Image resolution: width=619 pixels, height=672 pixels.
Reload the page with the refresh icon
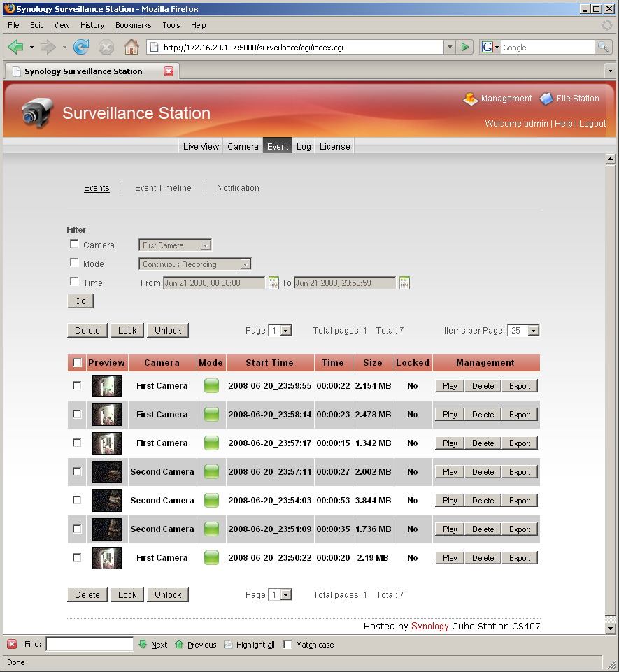(x=81, y=47)
